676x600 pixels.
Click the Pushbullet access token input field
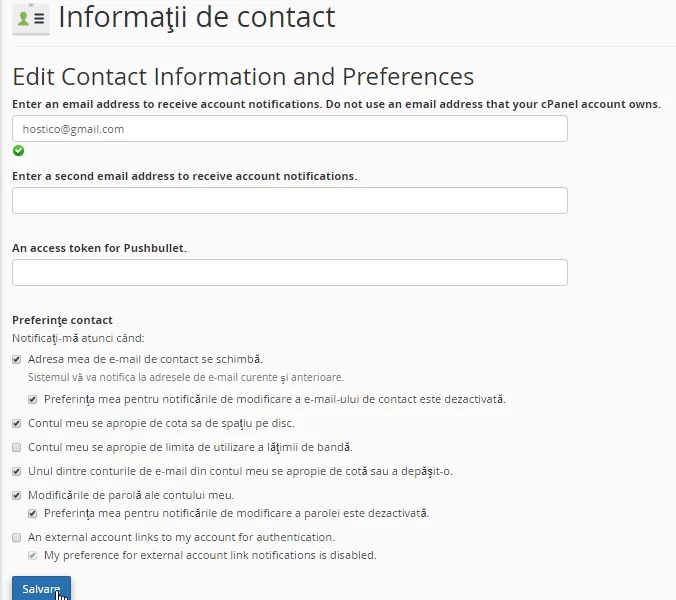[x=290, y=273]
